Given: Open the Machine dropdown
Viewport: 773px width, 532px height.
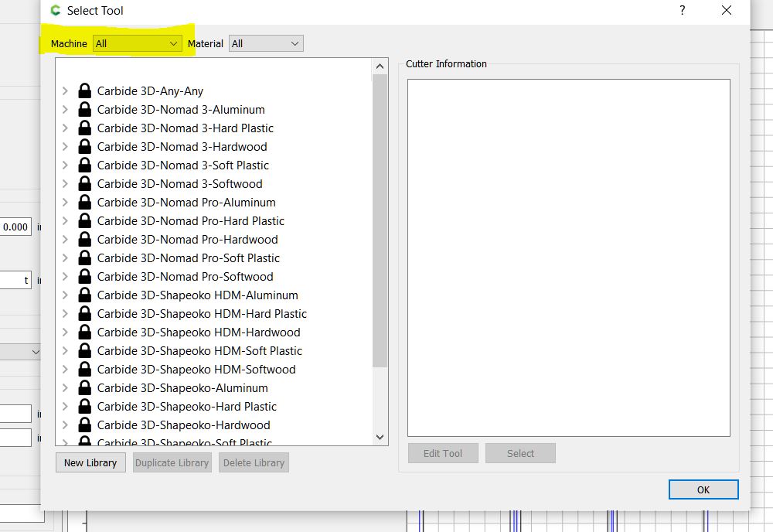Looking at the screenshot, I should pyautogui.click(x=137, y=43).
